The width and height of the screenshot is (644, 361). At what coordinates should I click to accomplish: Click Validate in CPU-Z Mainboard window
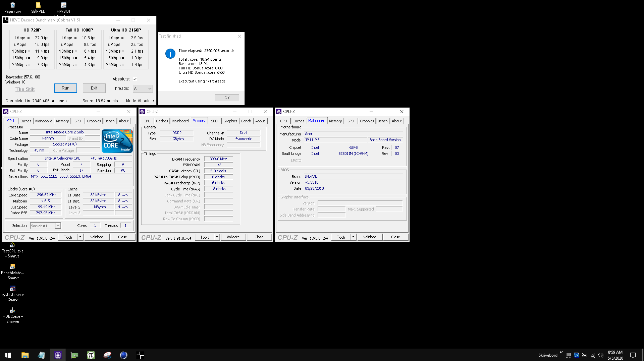pos(370,237)
